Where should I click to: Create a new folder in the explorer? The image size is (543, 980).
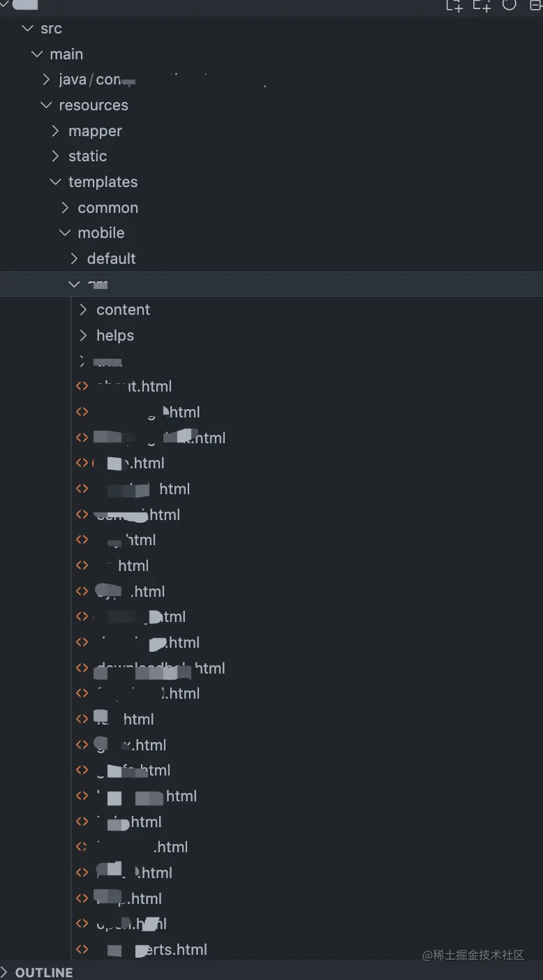480,6
